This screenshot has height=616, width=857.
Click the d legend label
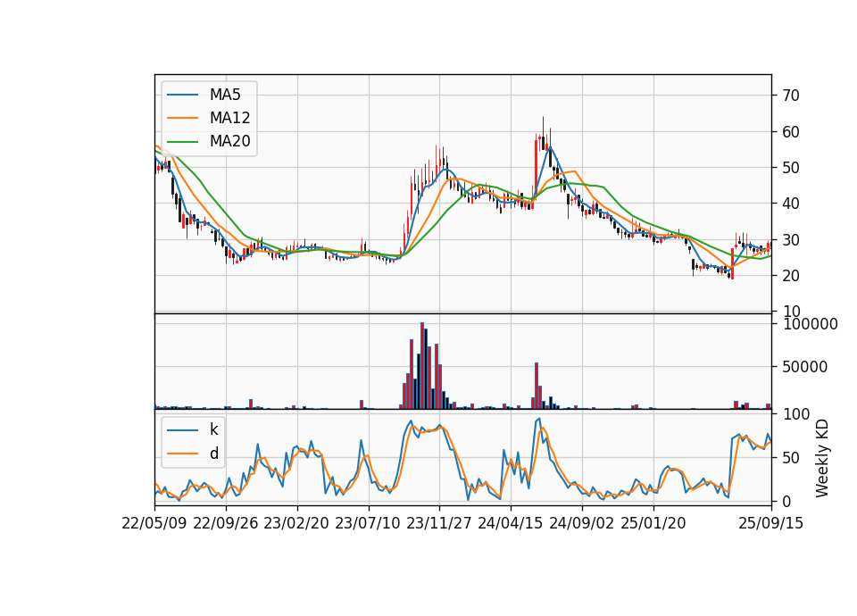click(x=213, y=454)
